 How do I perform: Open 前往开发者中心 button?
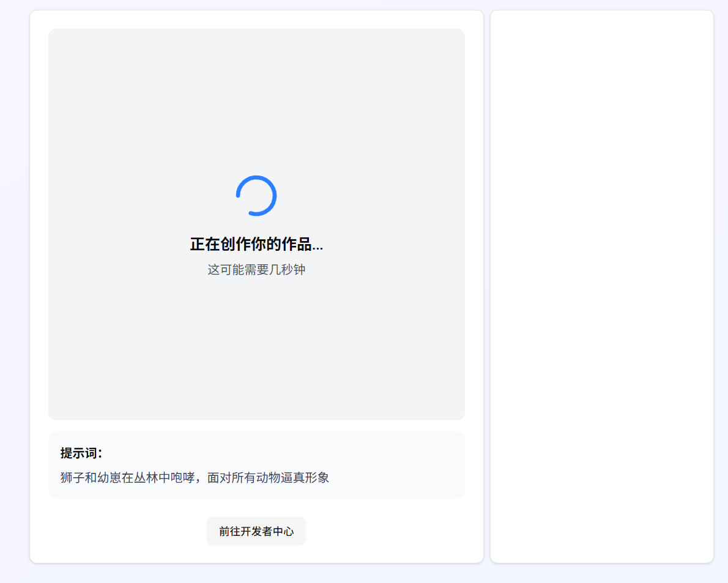coord(256,531)
